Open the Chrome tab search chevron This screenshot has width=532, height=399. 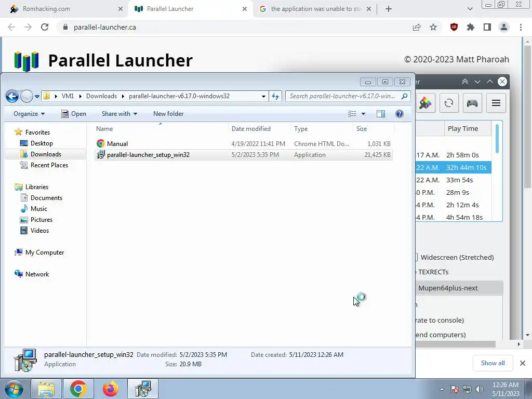click(470, 9)
